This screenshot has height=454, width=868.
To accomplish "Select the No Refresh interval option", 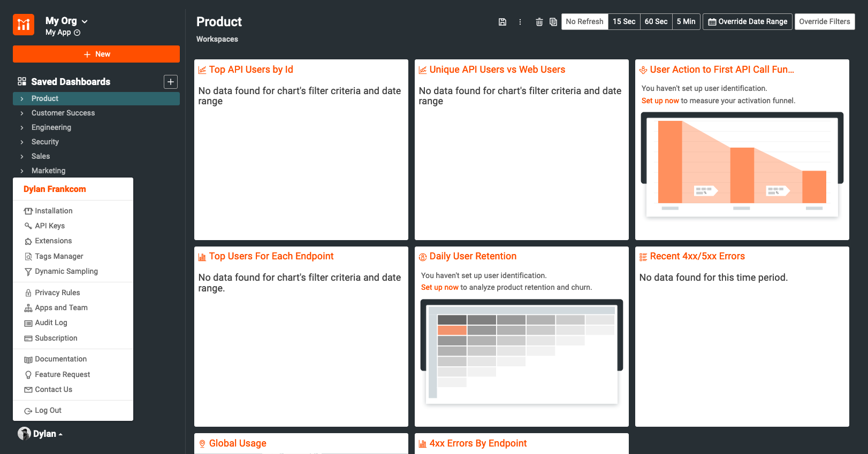I will (584, 21).
